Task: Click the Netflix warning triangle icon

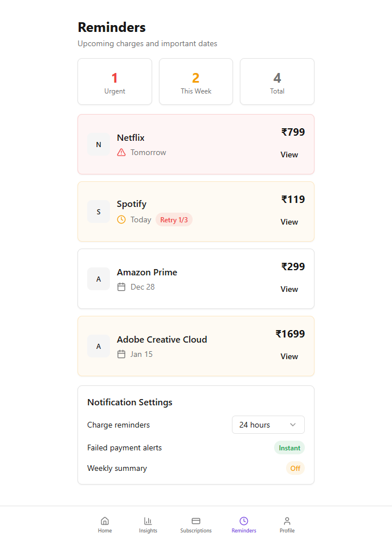Action: pos(121,152)
